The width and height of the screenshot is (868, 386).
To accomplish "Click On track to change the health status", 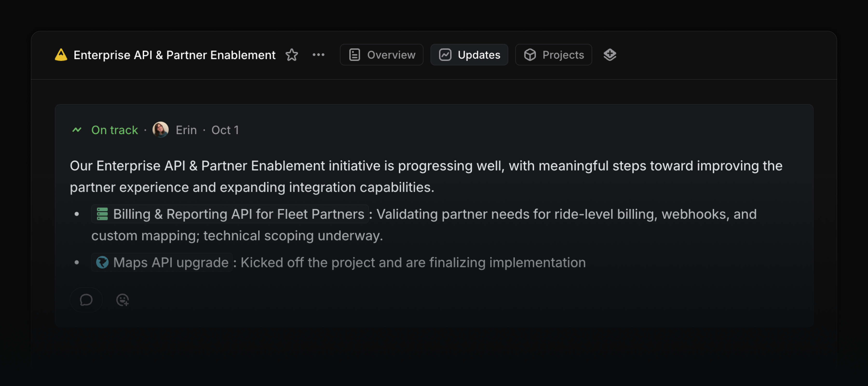I will coord(114,130).
